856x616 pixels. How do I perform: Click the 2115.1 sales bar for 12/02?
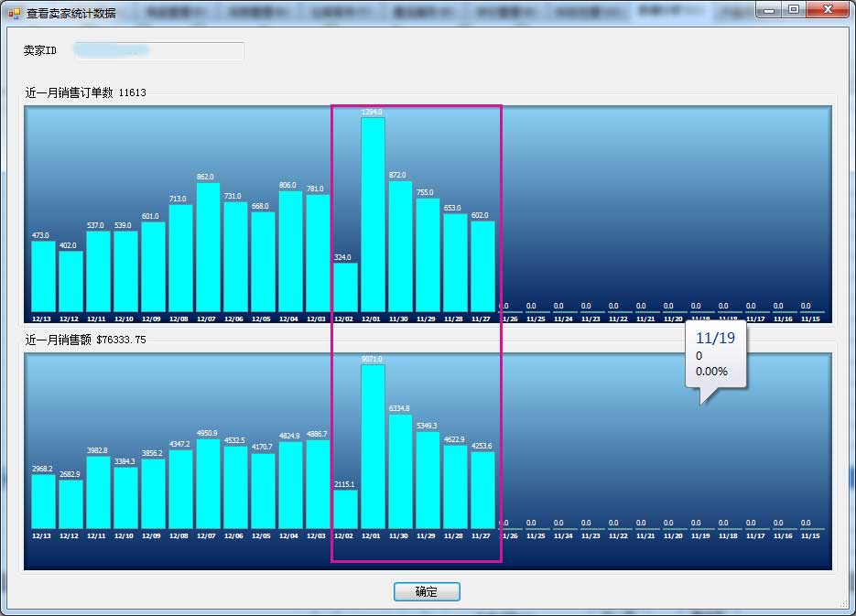pos(345,509)
